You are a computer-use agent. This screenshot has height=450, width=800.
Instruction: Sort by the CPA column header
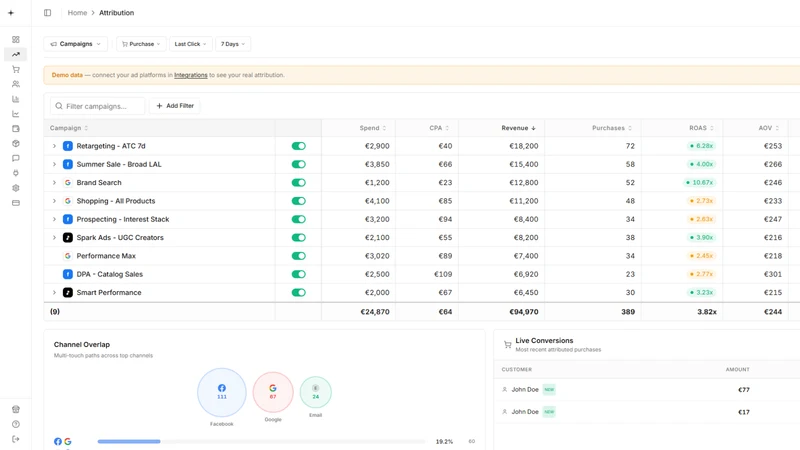coord(439,128)
